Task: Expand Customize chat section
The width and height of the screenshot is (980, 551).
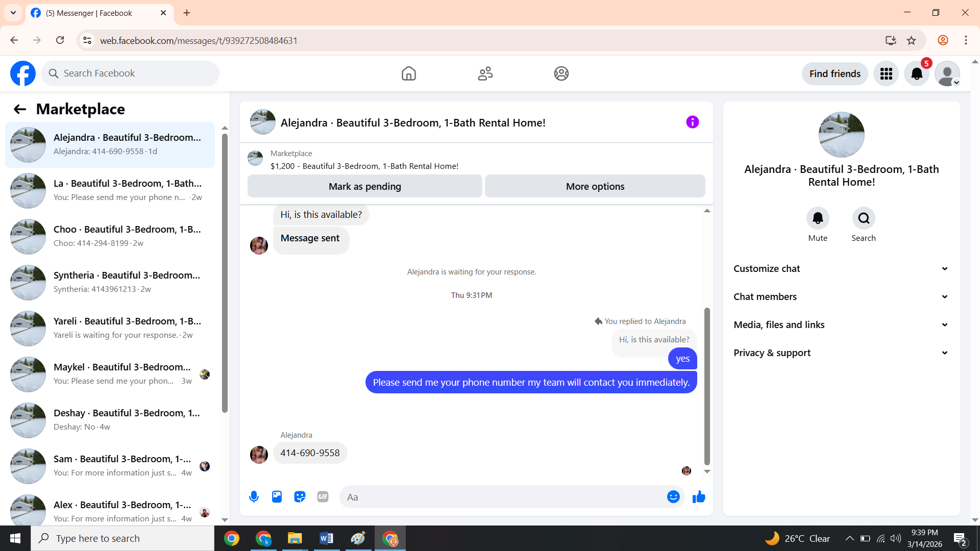Action: (841, 268)
